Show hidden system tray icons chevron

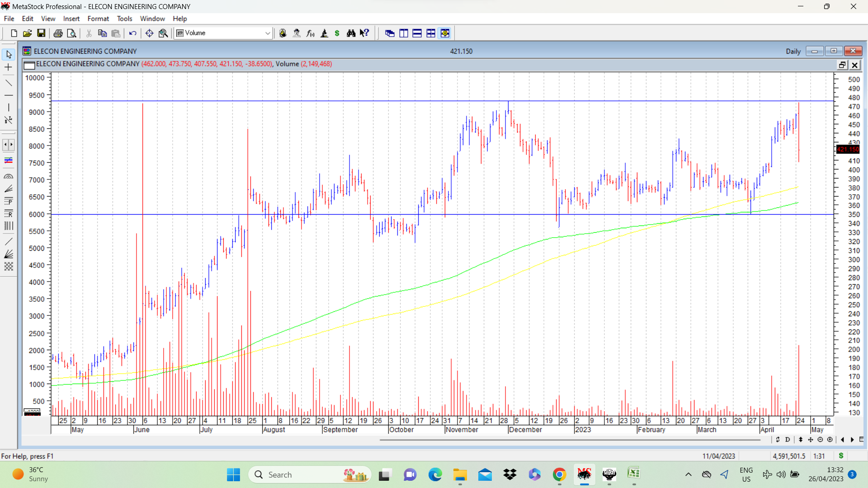pos(688,474)
